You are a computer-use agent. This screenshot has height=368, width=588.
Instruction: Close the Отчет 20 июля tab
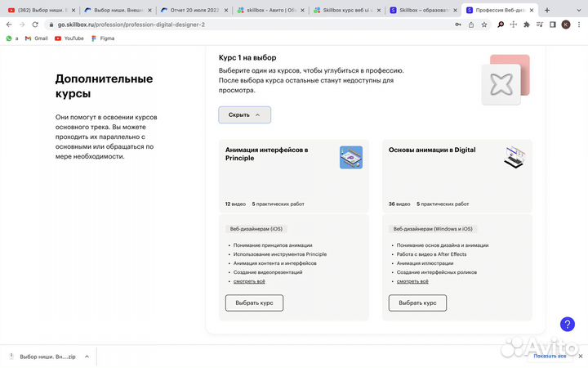[226, 10]
